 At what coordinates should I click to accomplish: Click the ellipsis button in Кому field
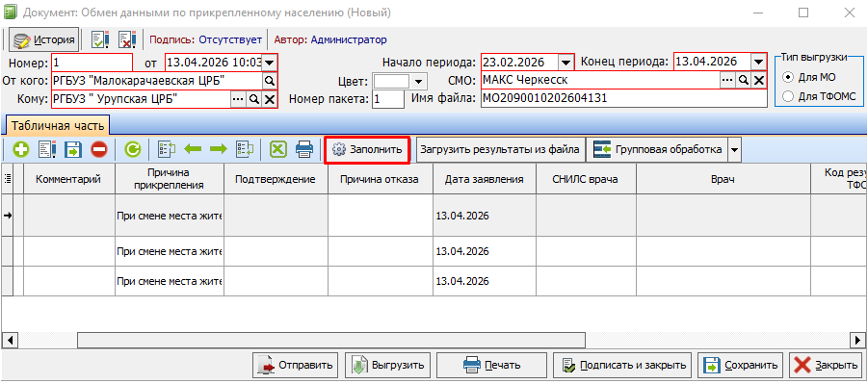point(238,99)
